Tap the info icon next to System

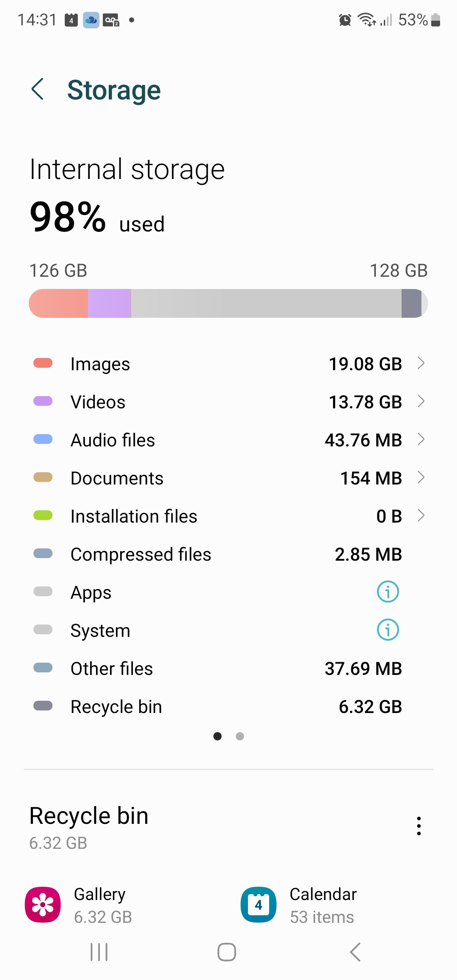(388, 630)
